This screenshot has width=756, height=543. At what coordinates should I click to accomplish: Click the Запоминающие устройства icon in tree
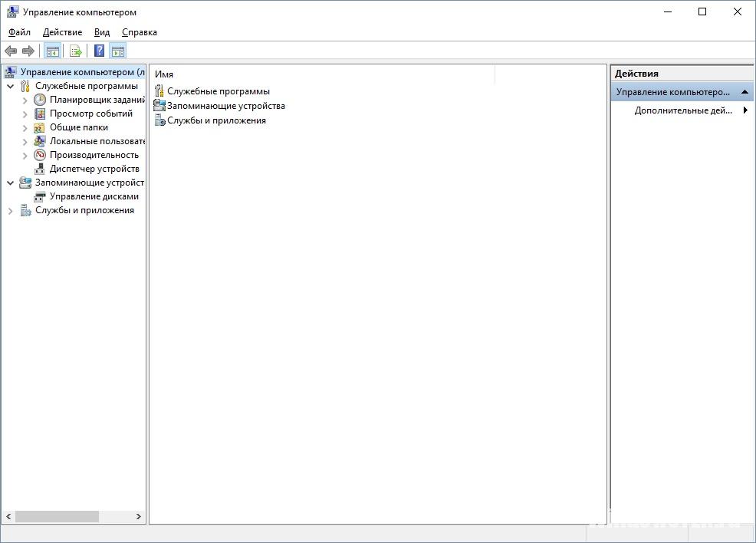coord(25,183)
